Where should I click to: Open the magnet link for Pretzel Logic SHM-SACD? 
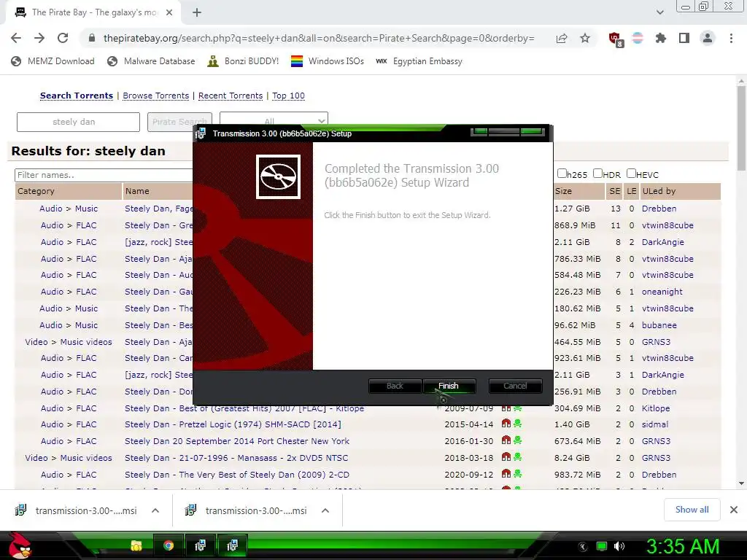click(x=506, y=424)
